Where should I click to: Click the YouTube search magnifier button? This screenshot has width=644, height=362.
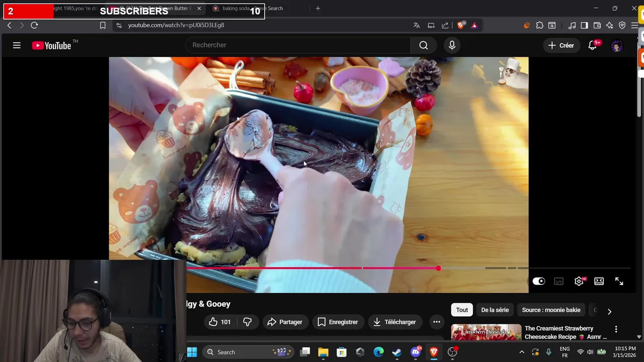pos(424,45)
